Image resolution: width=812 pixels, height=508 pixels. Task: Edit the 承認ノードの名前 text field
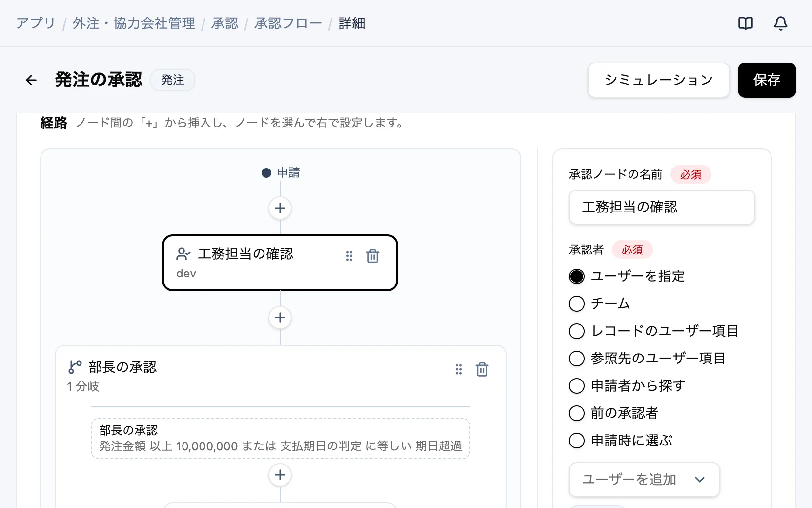[x=662, y=207]
